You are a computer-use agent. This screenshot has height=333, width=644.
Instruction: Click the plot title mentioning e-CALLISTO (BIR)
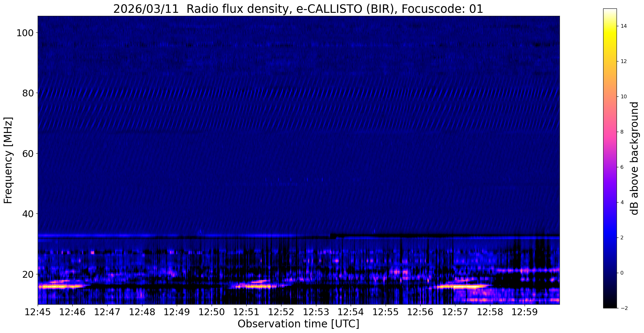pyautogui.click(x=298, y=9)
